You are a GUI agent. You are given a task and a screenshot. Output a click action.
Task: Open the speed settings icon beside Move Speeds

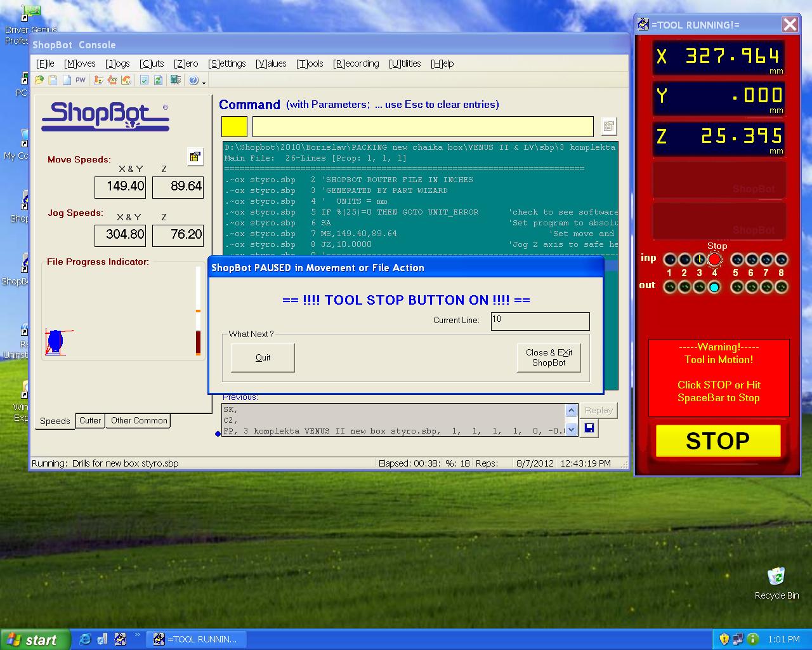tap(195, 156)
